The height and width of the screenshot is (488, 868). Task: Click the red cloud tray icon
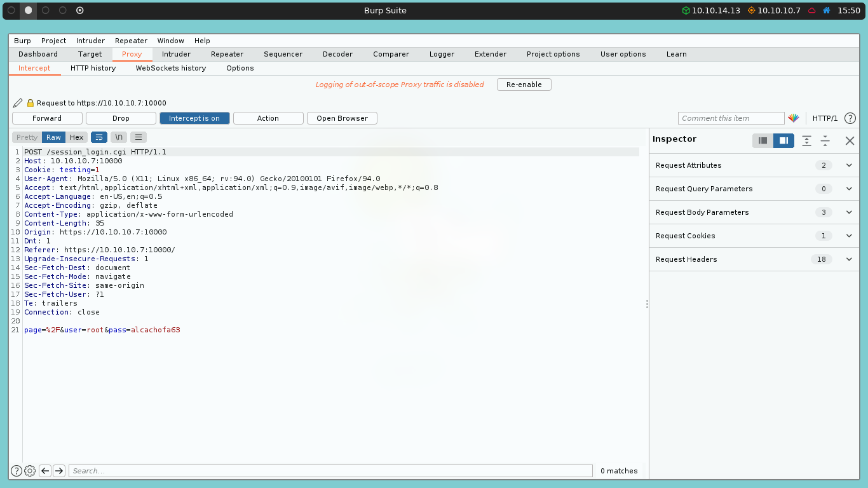point(812,10)
